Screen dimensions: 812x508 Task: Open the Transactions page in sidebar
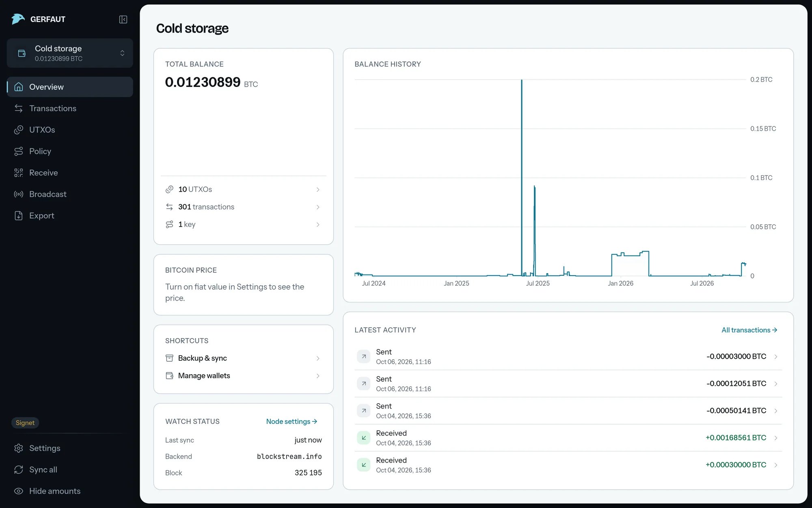(70, 109)
